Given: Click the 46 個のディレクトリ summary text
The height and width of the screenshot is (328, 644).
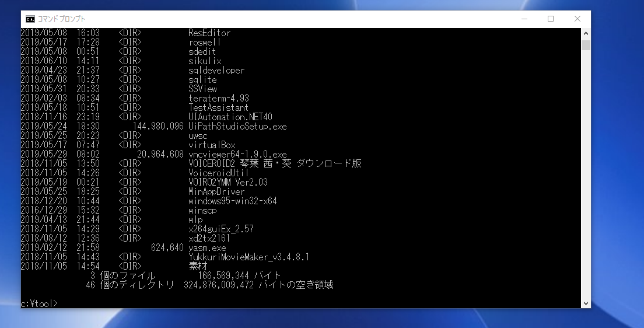Looking at the screenshot, I should coord(130,285).
